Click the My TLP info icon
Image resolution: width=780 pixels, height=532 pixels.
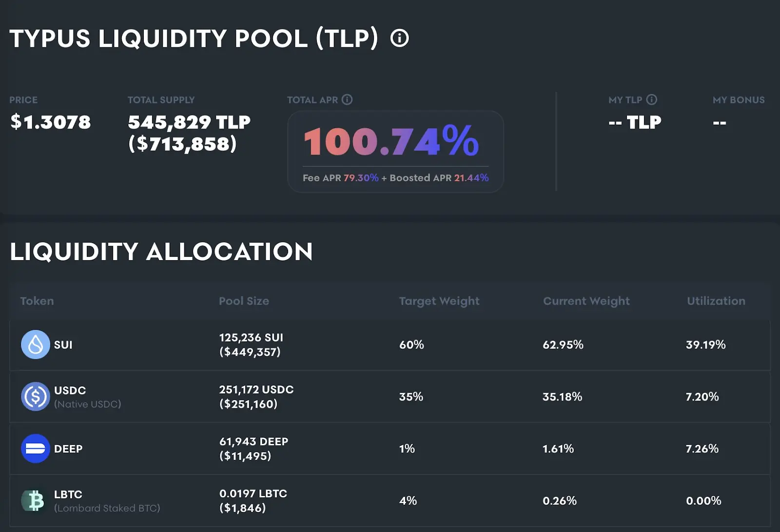coord(652,99)
